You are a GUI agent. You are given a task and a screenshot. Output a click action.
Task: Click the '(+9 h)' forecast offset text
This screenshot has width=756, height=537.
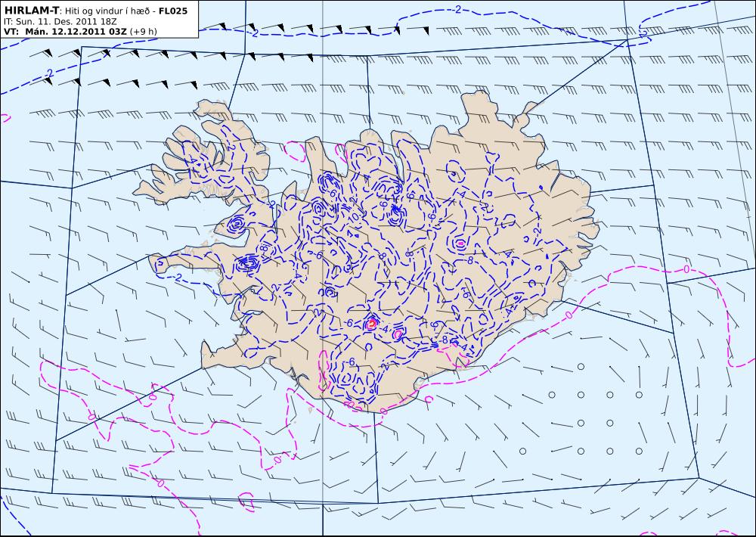click(143, 32)
